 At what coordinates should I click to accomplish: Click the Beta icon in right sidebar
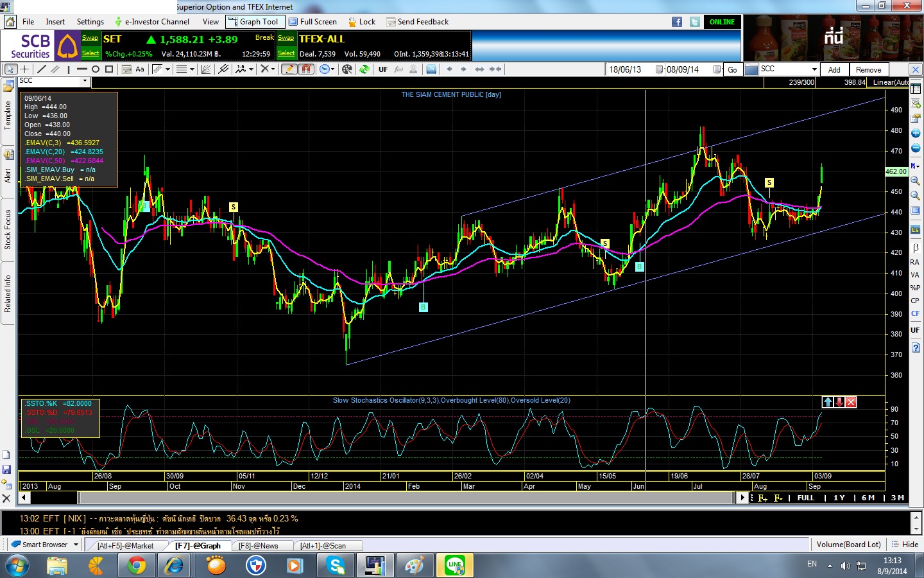pyautogui.click(x=916, y=248)
